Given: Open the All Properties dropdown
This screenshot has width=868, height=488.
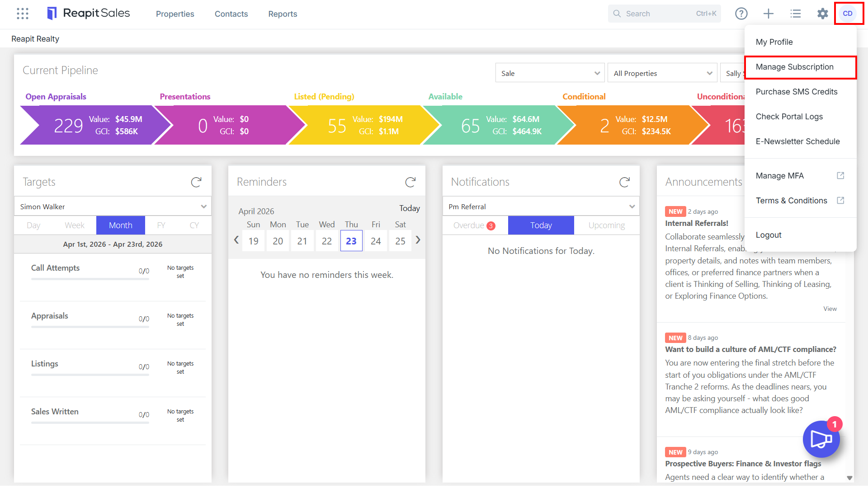Looking at the screenshot, I should click(x=662, y=73).
